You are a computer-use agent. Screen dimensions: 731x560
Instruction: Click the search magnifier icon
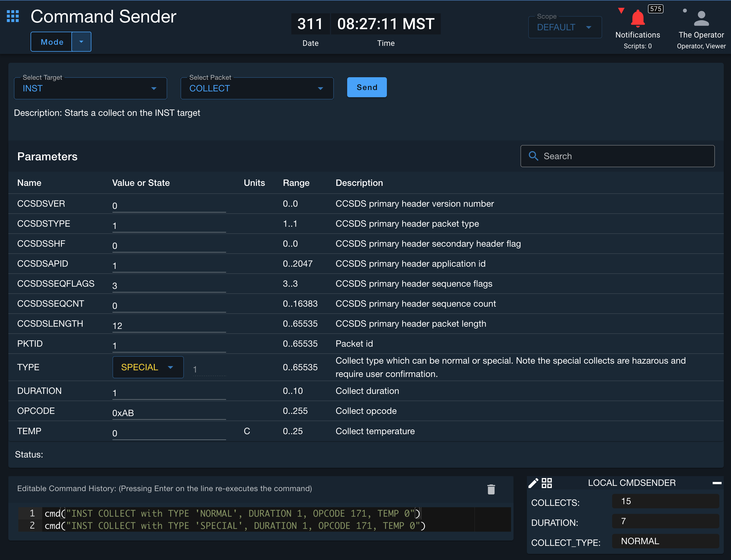[533, 156]
